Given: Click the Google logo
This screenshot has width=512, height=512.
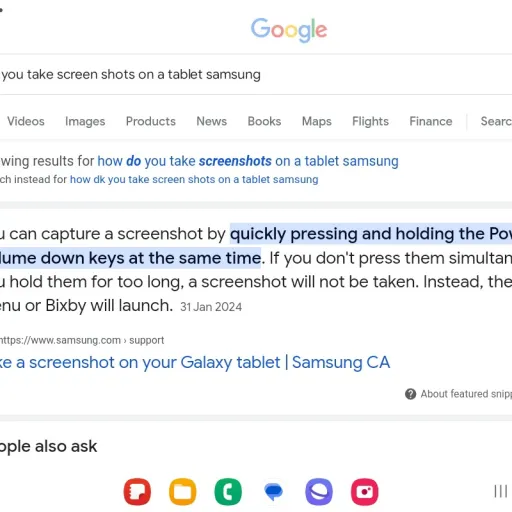Looking at the screenshot, I should pos(289,30).
